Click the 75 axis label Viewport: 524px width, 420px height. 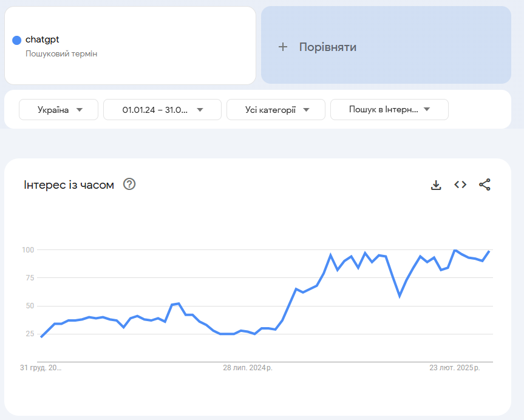point(30,277)
